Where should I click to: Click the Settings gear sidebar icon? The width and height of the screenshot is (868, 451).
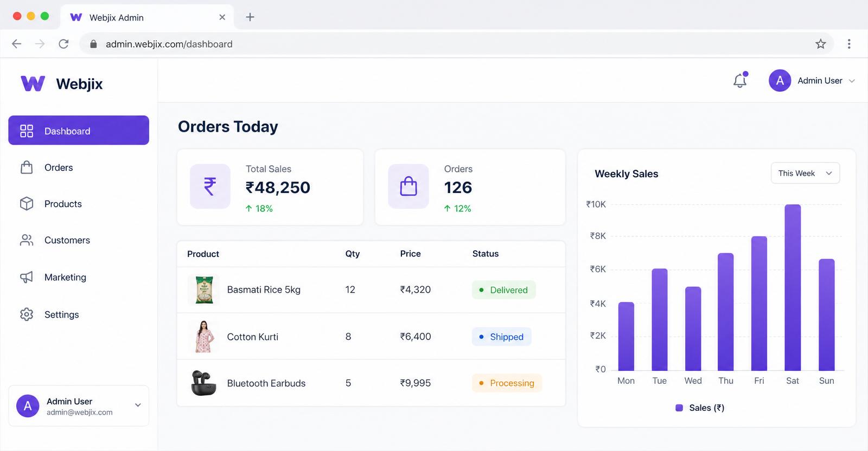[x=27, y=314]
